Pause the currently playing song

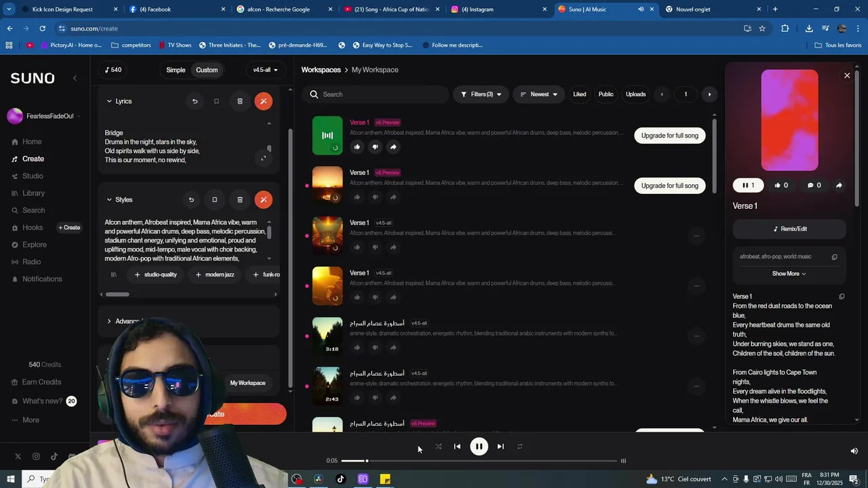click(479, 447)
